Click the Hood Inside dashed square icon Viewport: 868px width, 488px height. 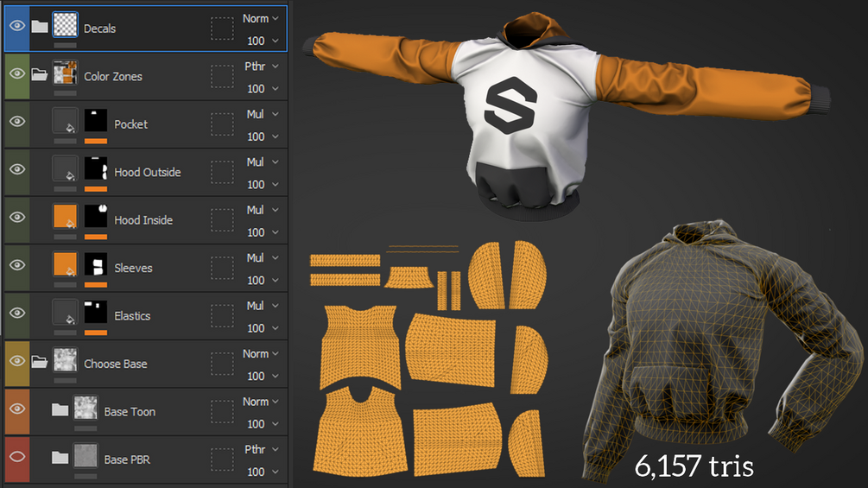[222, 220]
